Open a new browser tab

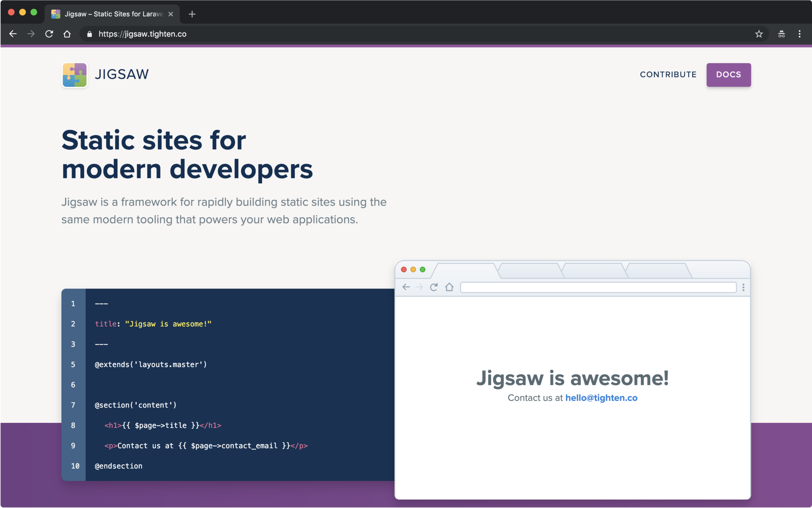192,14
